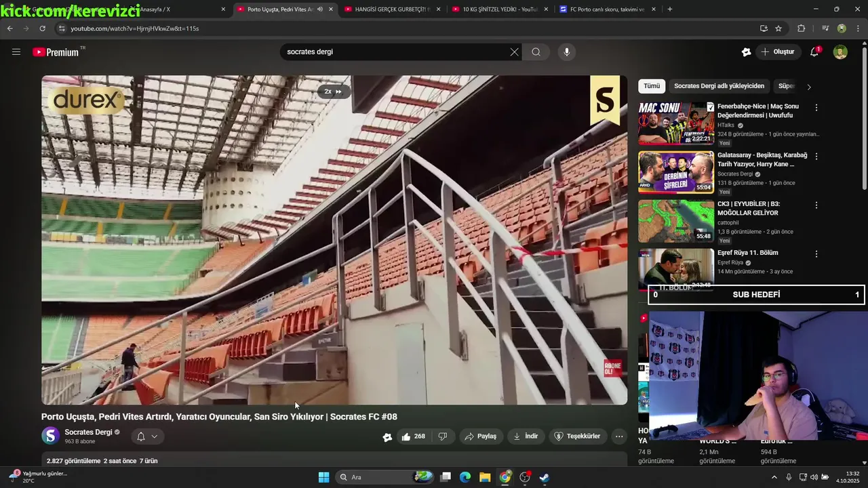Image resolution: width=868 pixels, height=488 pixels.
Task: Select the Tümü filter chip
Action: click(652, 86)
